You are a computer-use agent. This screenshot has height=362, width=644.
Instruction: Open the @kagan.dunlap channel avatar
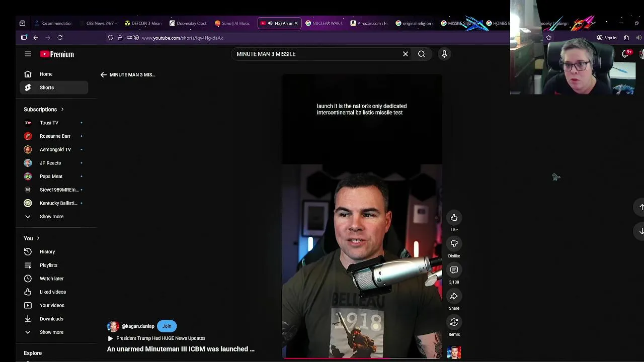[113, 326]
